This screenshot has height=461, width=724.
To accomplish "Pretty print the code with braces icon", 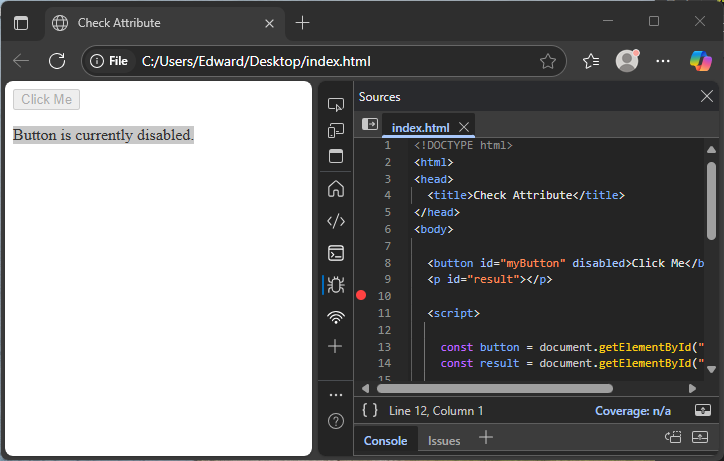I will pos(370,410).
